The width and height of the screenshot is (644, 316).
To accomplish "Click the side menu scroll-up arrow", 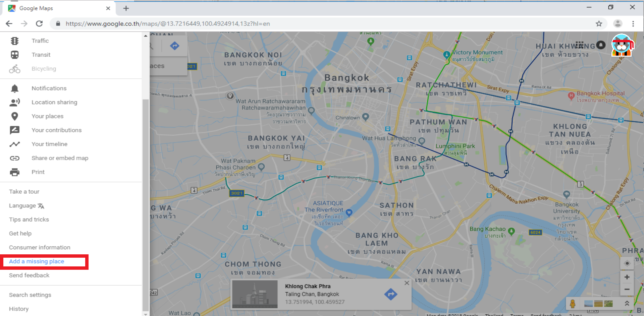I will tap(146, 36).
